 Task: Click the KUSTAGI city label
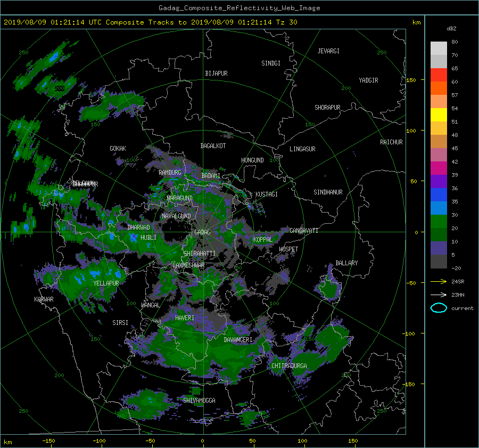pyautogui.click(x=267, y=194)
